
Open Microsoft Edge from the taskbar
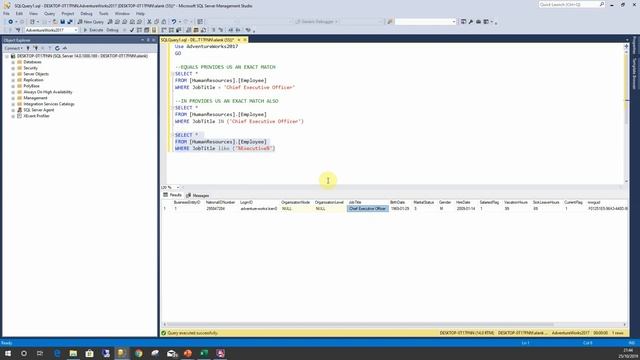click(x=57, y=353)
